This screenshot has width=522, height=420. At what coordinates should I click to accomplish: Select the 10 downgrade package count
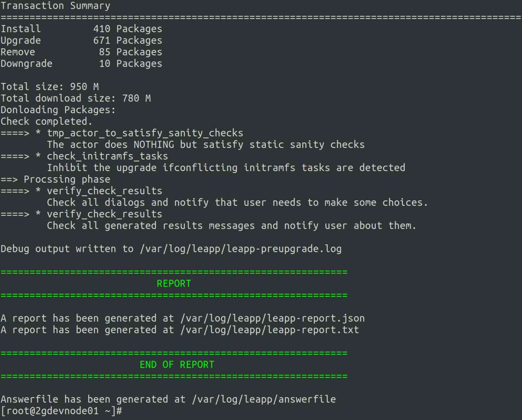tap(104, 64)
